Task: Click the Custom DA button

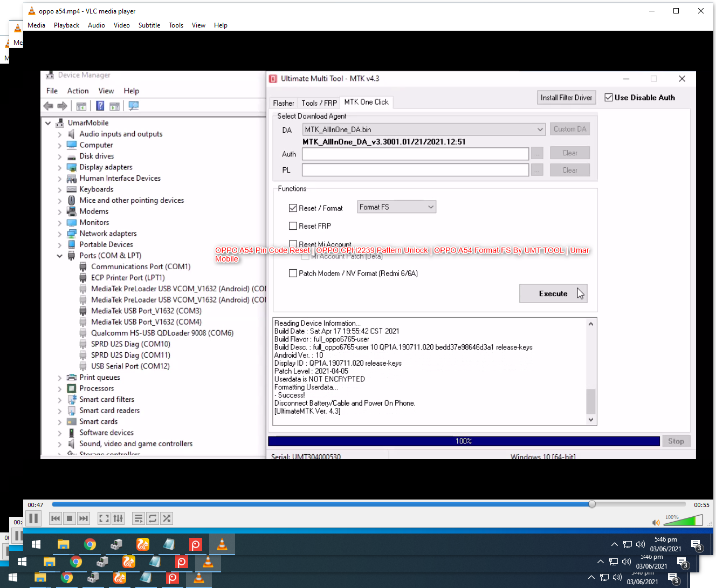Action: tap(570, 129)
